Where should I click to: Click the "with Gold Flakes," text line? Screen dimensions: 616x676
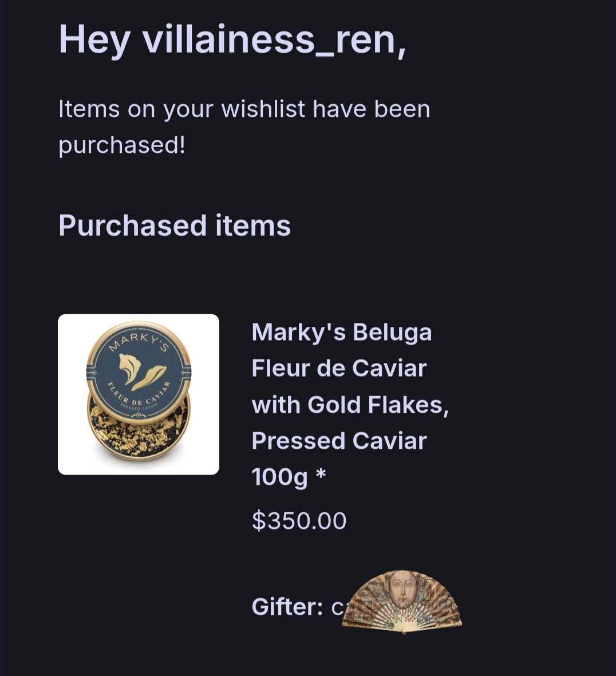pos(350,405)
